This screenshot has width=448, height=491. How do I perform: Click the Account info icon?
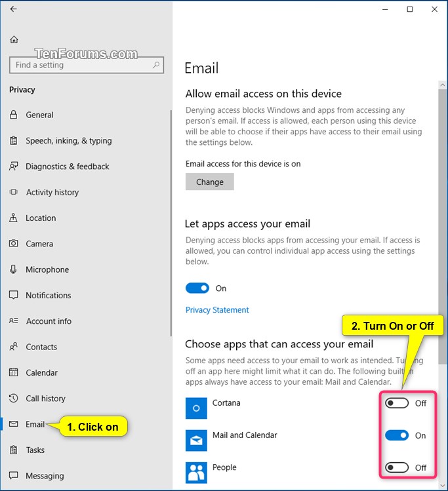[x=14, y=321]
